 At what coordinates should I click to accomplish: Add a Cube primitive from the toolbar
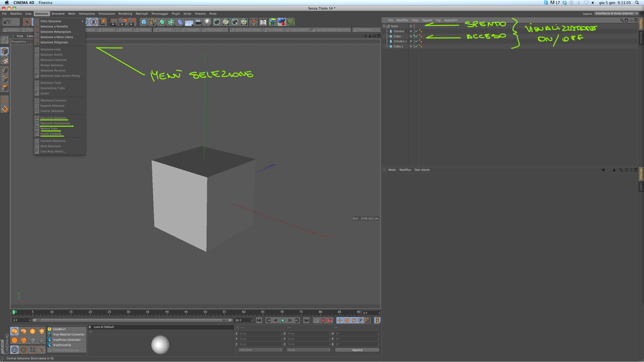(x=144, y=22)
